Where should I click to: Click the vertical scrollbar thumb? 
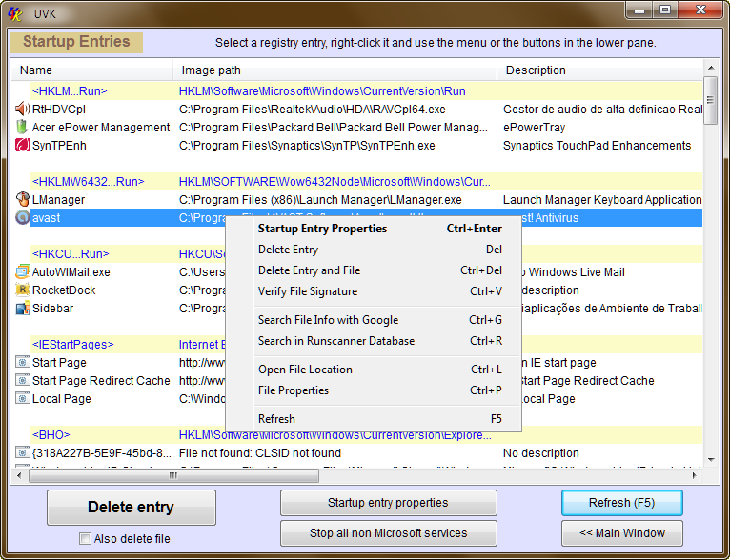pos(710,100)
